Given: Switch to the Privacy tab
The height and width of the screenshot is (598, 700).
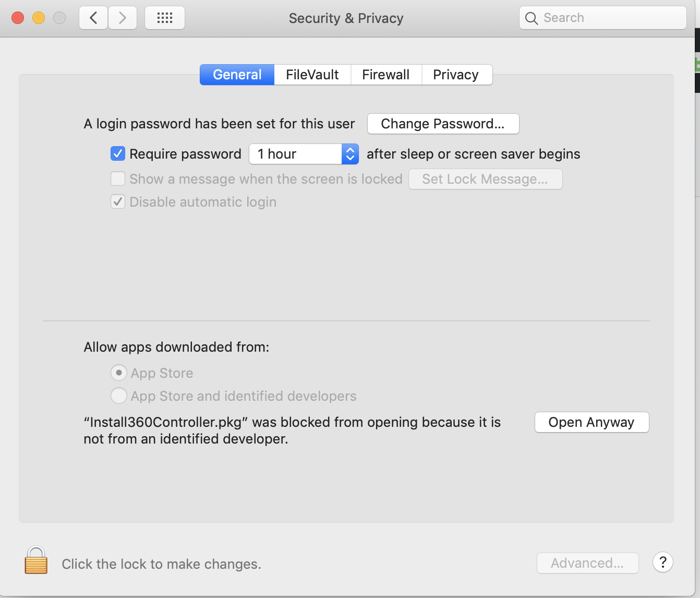Looking at the screenshot, I should click(456, 74).
